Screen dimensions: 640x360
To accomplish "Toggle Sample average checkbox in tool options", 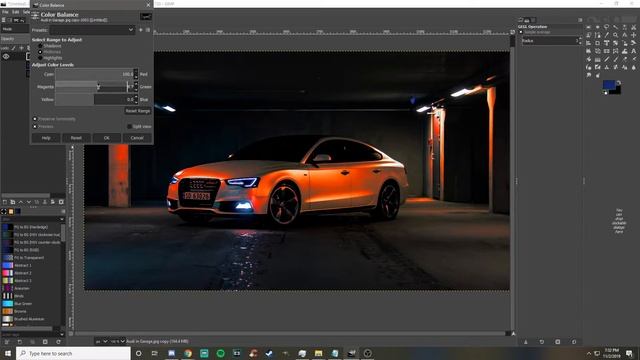I will point(521,32).
